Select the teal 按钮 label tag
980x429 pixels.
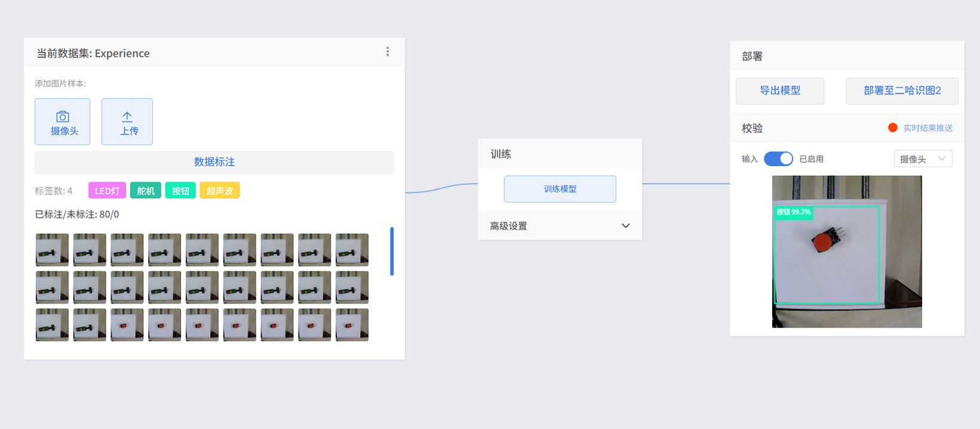tap(180, 191)
